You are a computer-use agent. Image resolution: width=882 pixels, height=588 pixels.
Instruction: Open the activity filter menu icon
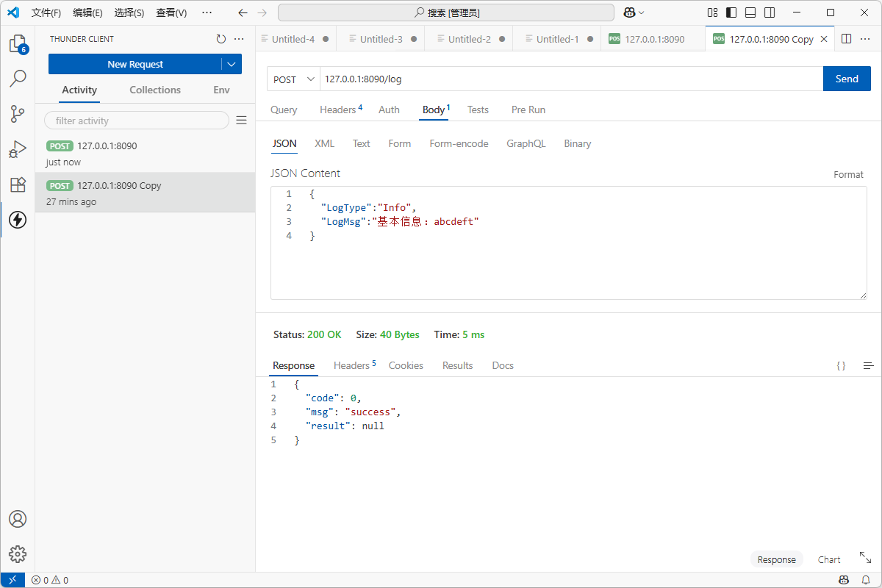[241, 121]
